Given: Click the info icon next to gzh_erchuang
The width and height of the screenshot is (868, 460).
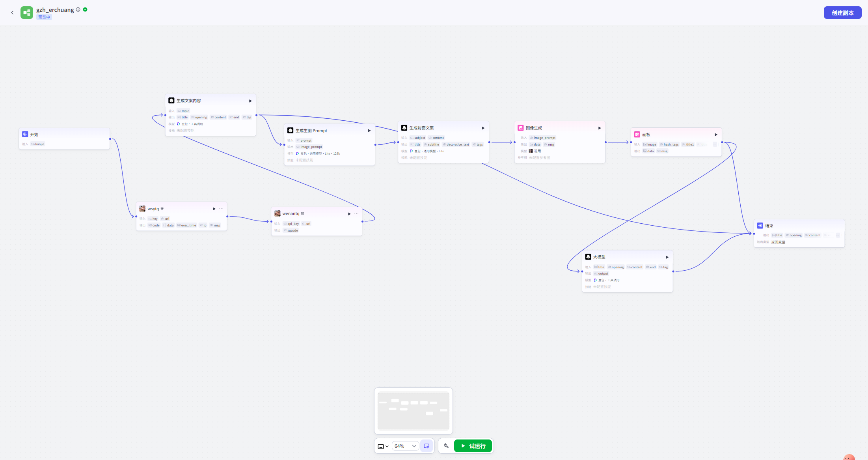Looking at the screenshot, I should (x=78, y=9).
